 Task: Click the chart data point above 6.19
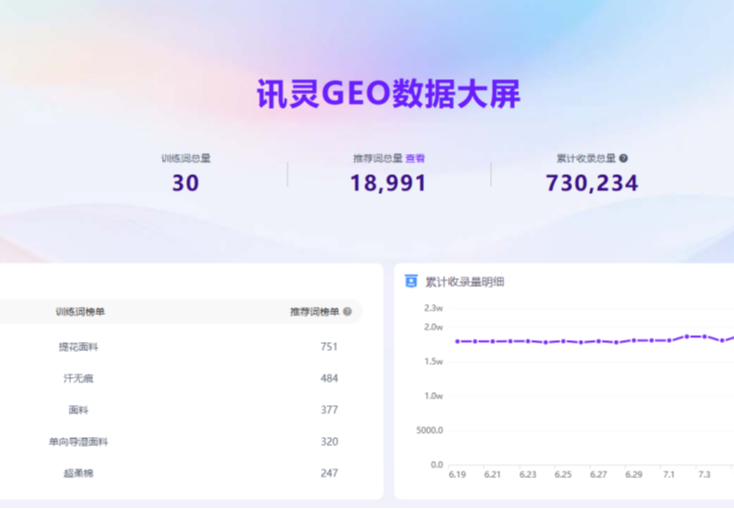(x=457, y=341)
